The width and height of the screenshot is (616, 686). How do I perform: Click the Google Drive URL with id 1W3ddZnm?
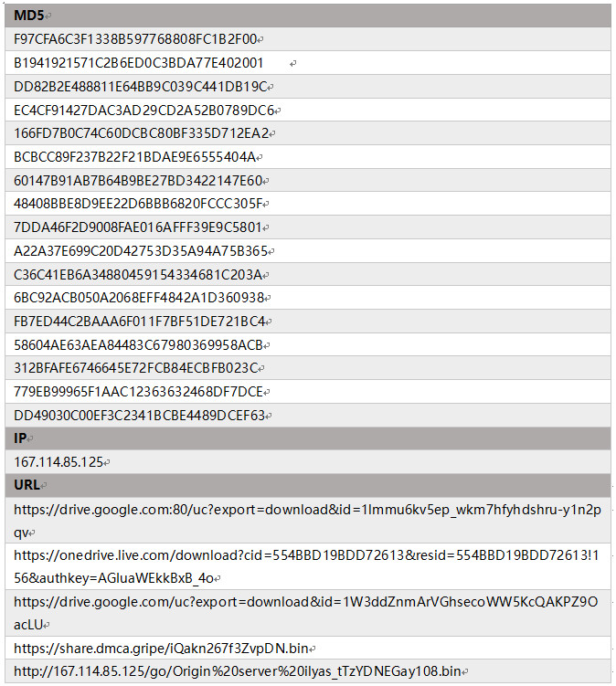(307, 602)
